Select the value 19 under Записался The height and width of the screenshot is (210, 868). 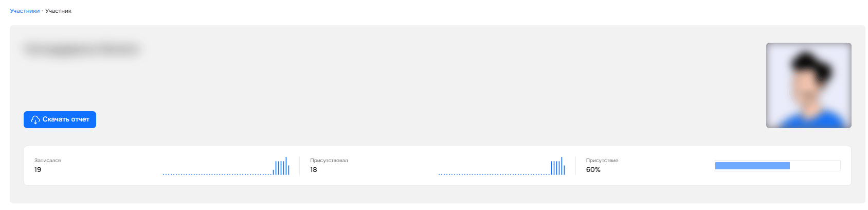[38, 170]
